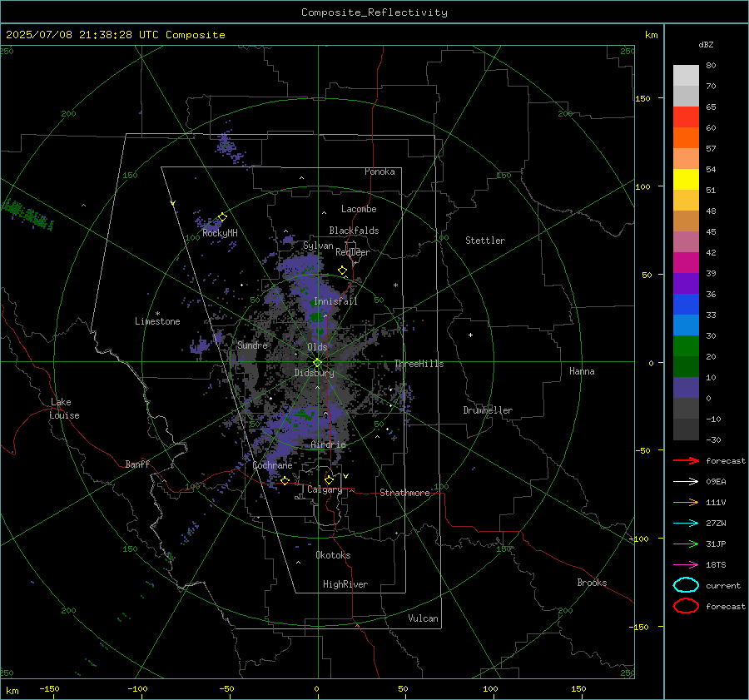
Task: Click the Brooks town label
Action: pyautogui.click(x=592, y=583)
